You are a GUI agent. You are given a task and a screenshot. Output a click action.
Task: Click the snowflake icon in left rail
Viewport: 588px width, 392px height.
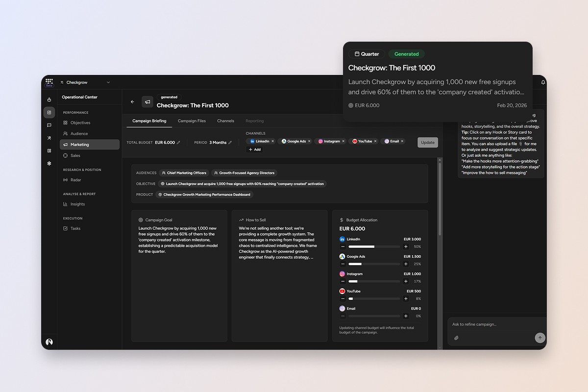(x=49, y=164)
